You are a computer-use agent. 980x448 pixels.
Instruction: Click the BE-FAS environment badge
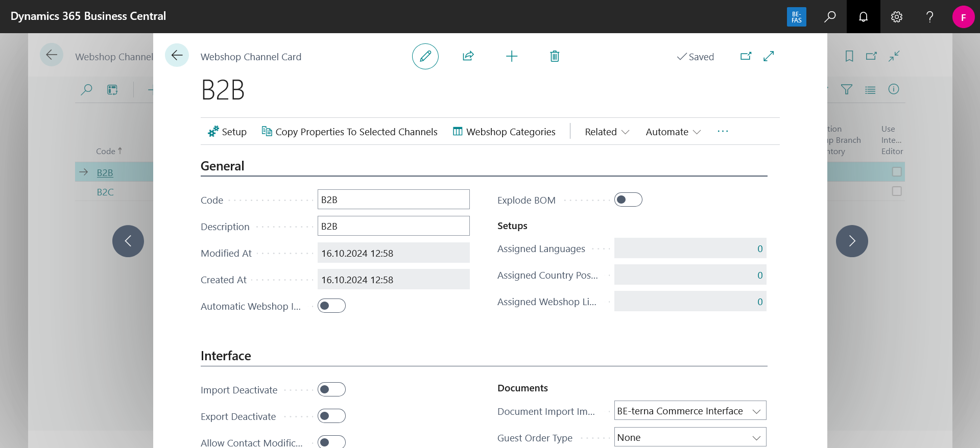[797, 17]
